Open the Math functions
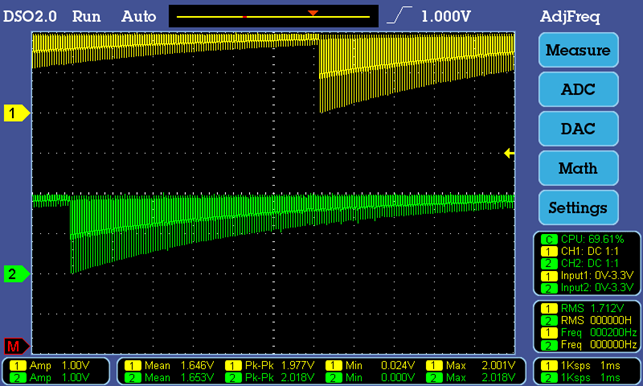Screen dimensions: 643x386 click(578, 168)
